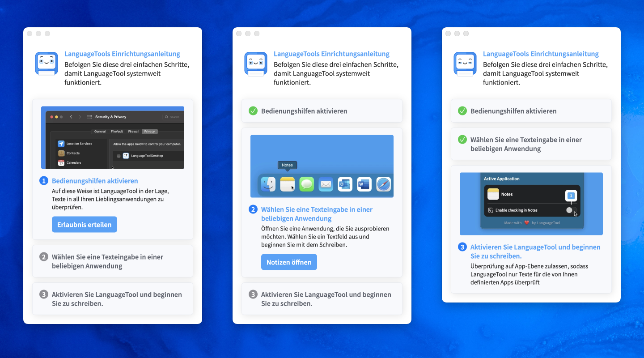Image resolution: width=644 pixels, height=358 pixels.
Task: Click the forward chevron in the Security & Privacy toolbar
Action: tap(80, 117)
